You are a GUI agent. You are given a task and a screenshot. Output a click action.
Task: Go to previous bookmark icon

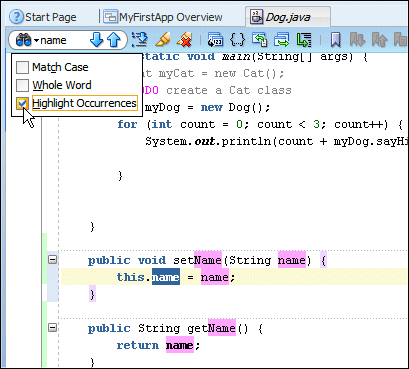[x=379, y=40]
